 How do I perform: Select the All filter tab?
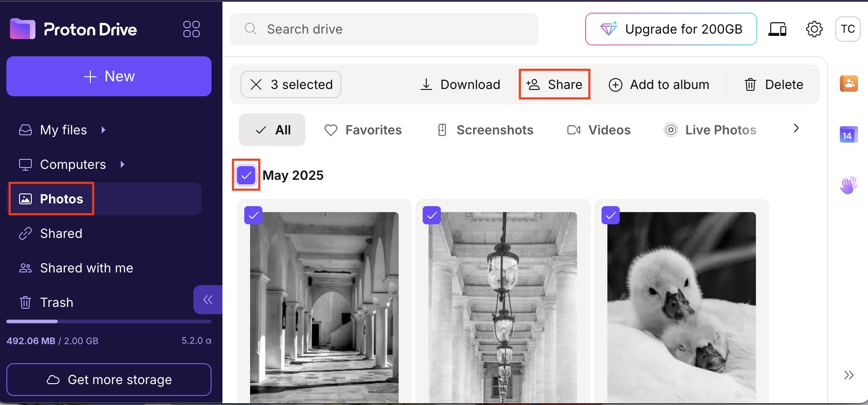tap(272, 130)
